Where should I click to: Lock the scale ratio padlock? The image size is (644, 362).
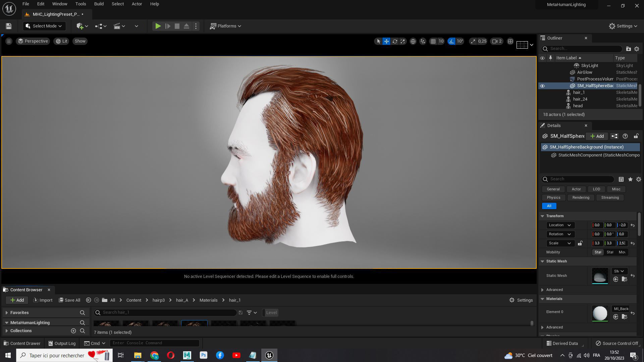pyautogui.click(x=580, y=243)
